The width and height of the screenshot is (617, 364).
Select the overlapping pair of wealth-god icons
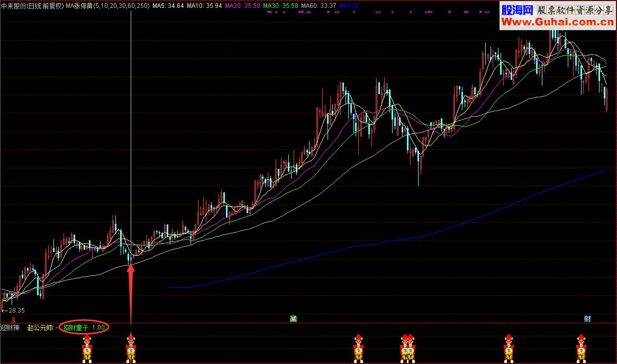coord(407,349)
